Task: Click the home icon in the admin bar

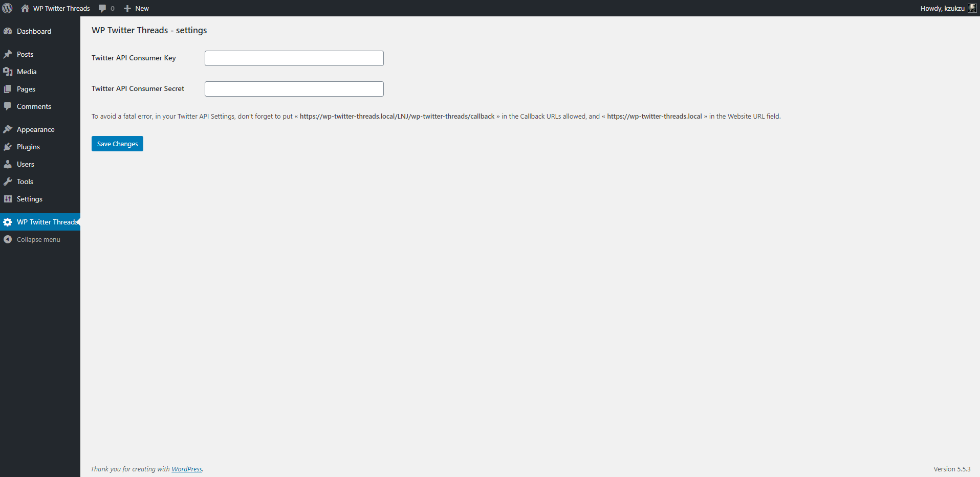Action: pyautogui.click(x=25, y=8)
